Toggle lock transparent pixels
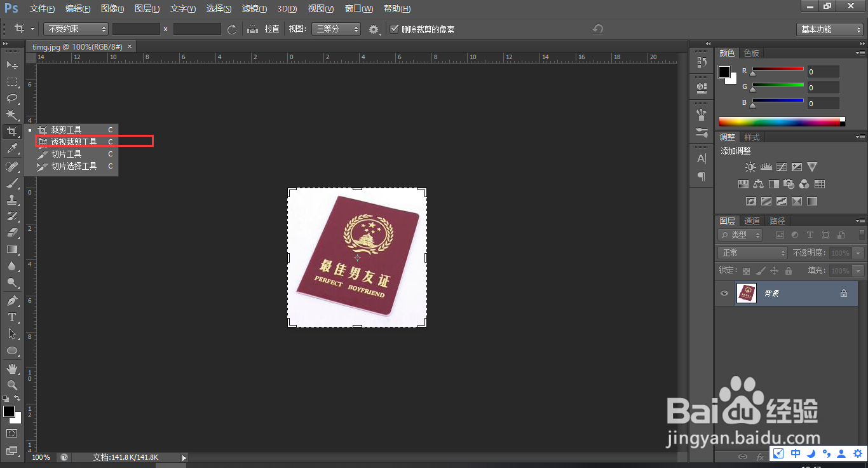868x468 pixels. [x=747, y=271]
